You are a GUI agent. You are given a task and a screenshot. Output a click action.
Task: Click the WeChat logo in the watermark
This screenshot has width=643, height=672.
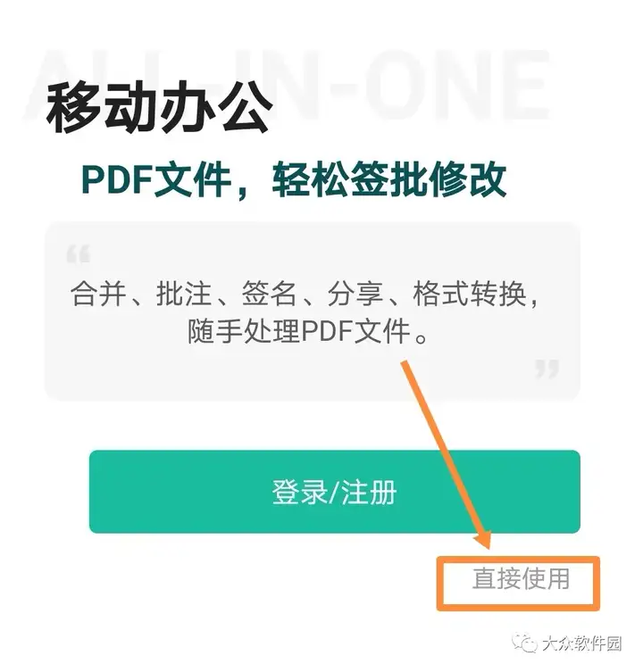coord(525,643)
